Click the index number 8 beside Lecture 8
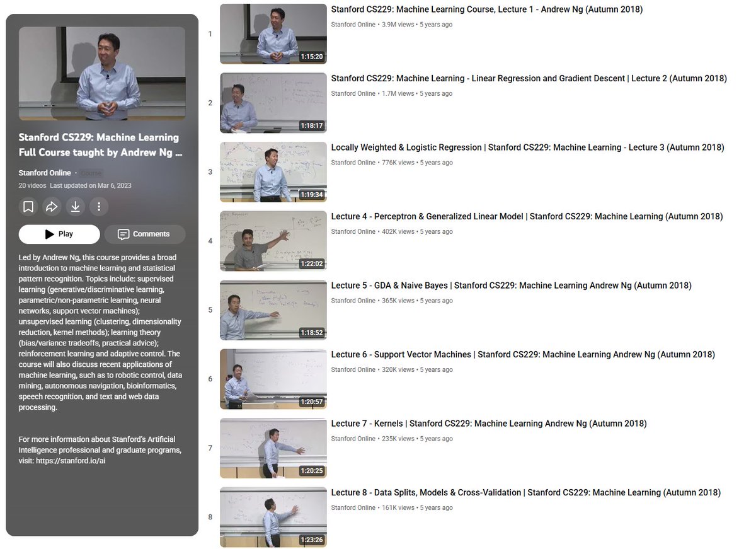Image resolution: width=756 pixels, height=549 pixels. pos(210,517)
